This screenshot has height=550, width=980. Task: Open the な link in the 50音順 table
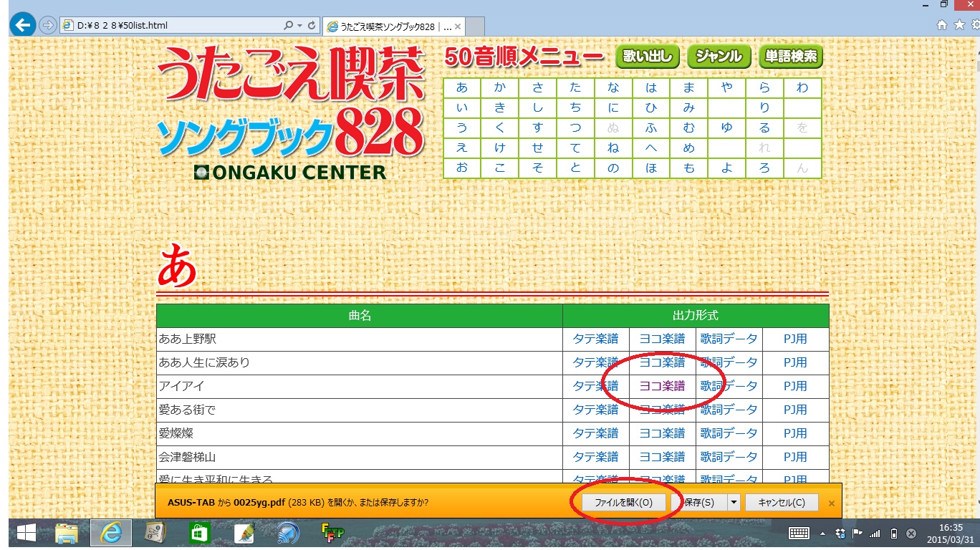[614, 88]
